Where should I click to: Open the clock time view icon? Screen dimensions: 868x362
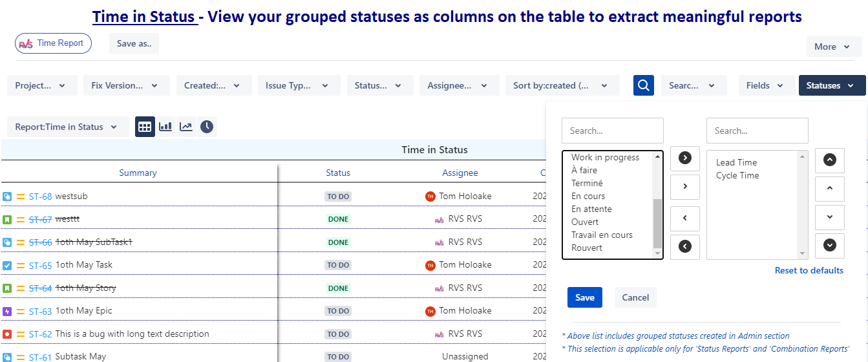click(206, 127)
